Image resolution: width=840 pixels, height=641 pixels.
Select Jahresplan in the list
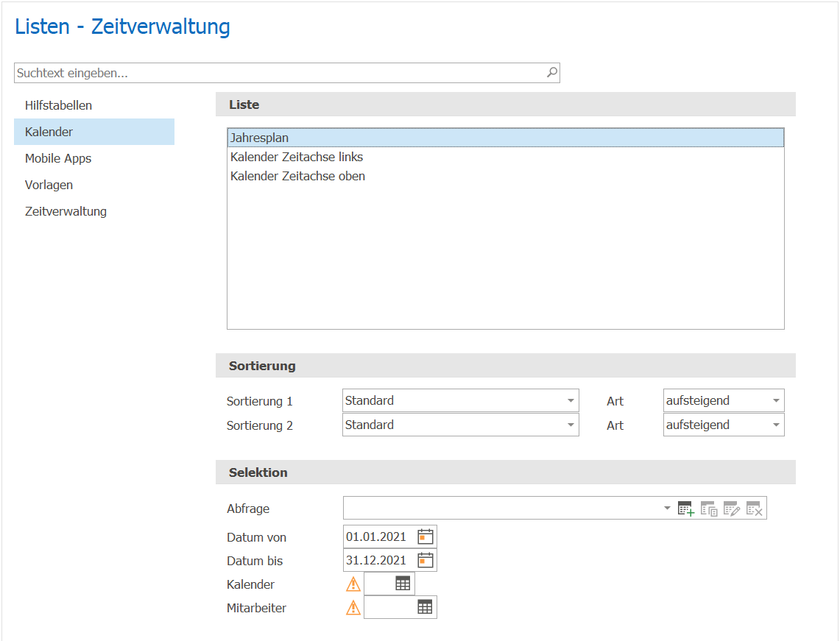point(506,138)
